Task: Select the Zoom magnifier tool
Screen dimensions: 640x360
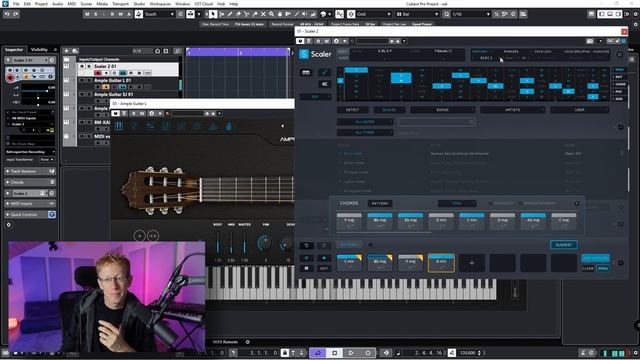Action: [x=271, y=14]
